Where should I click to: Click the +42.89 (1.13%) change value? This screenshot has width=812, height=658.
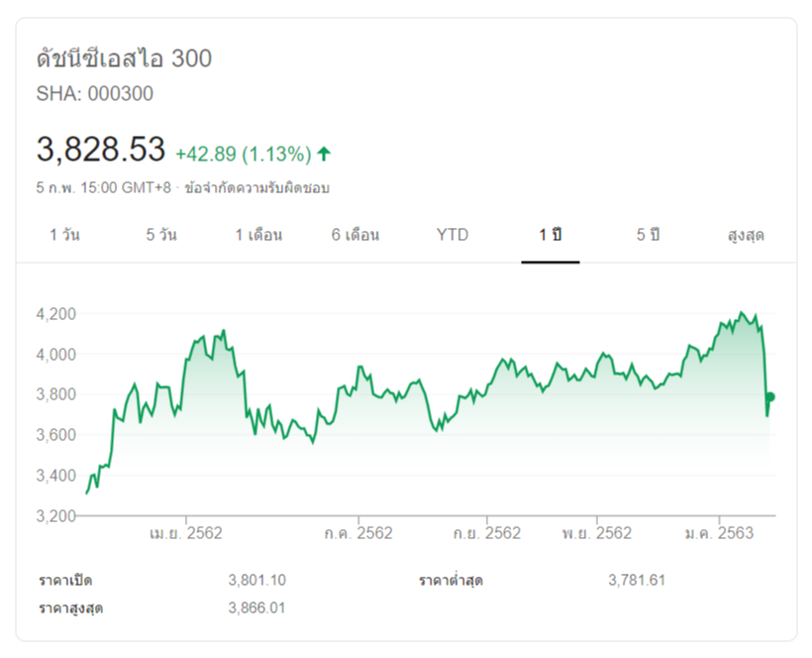pyautogui.click(x=244, y=154)
